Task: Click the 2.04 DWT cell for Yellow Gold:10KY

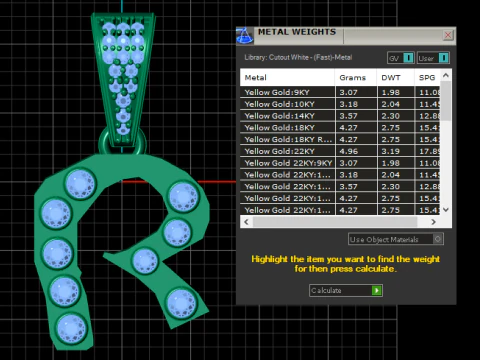Action: (396, 104)
